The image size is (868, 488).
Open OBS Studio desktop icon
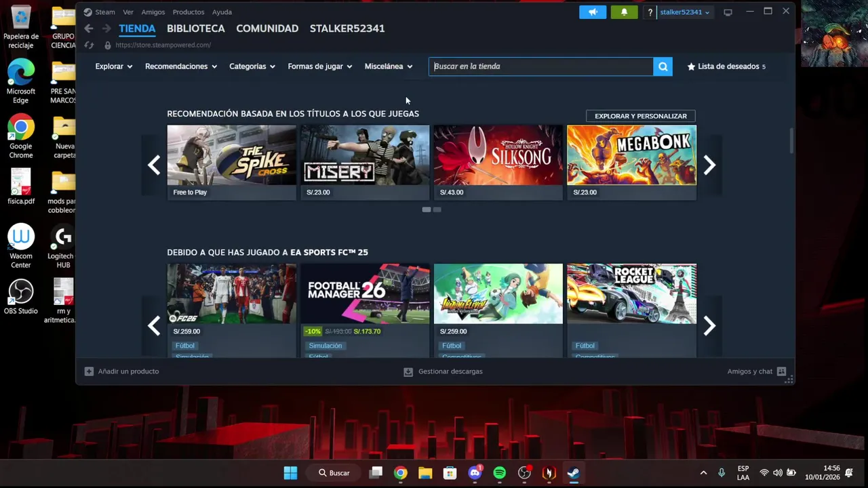coord(21,297)
